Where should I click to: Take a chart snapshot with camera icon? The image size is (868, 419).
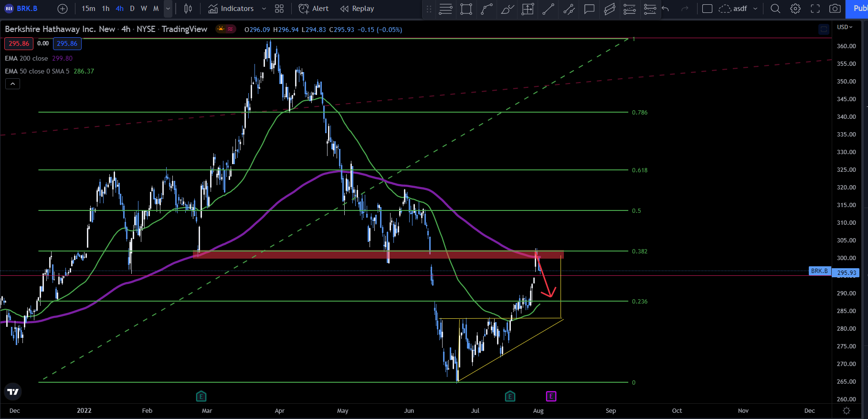tap(835, 9)
